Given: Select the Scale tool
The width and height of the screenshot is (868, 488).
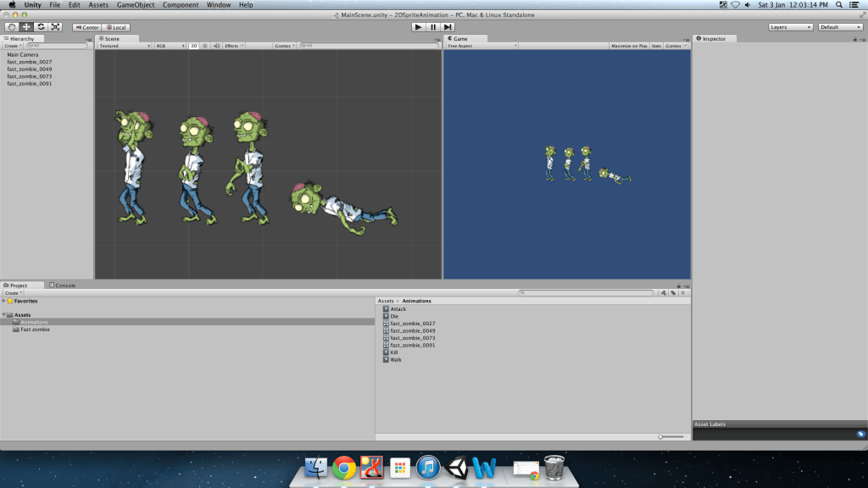Looking at the screenshot, I should click(x=55, y=27).
